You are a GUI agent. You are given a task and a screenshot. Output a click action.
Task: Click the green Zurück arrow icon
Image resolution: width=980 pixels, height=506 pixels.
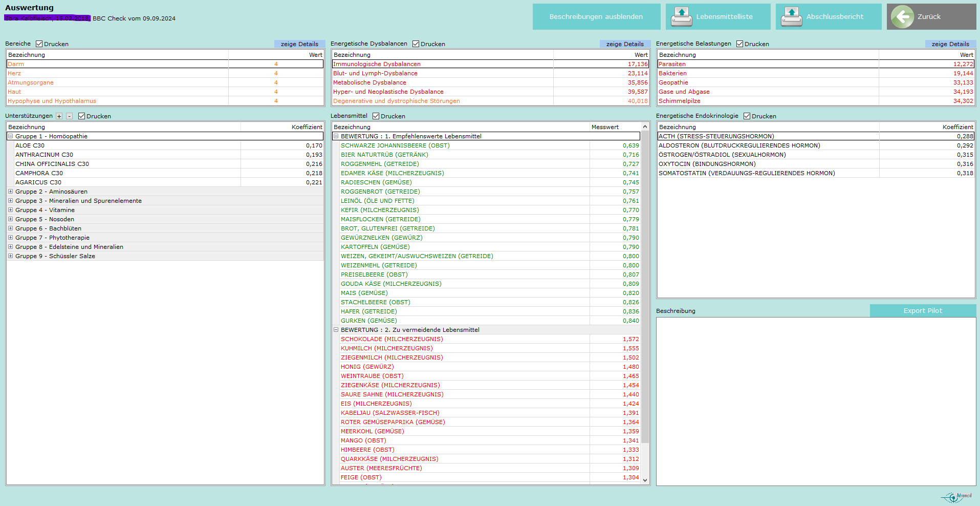coord(903,16)
